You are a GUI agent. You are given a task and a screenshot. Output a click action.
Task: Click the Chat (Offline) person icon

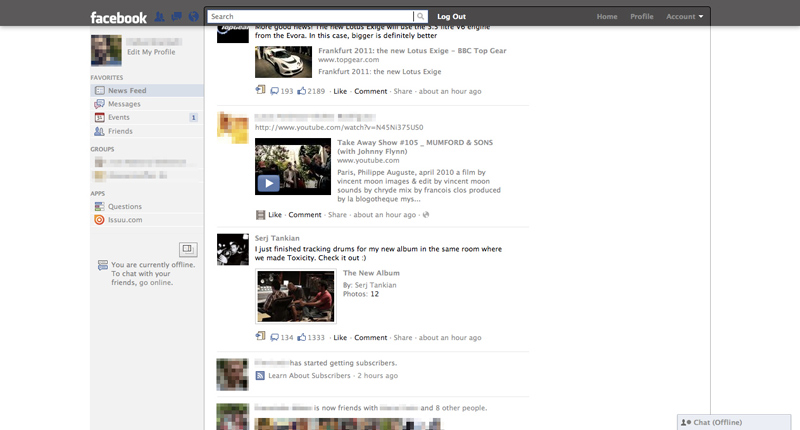(686, 422)
